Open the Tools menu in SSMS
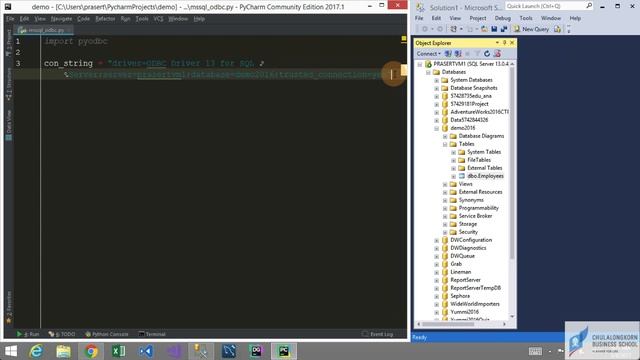This screenshot has width=640, height=360. (x=526, y=18)
